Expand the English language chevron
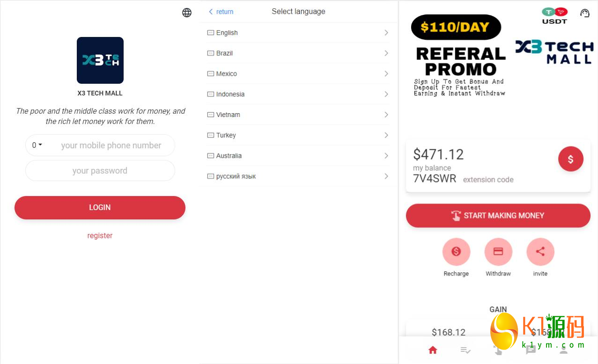Screen dimensions: 598x364 tap(386, 33)
